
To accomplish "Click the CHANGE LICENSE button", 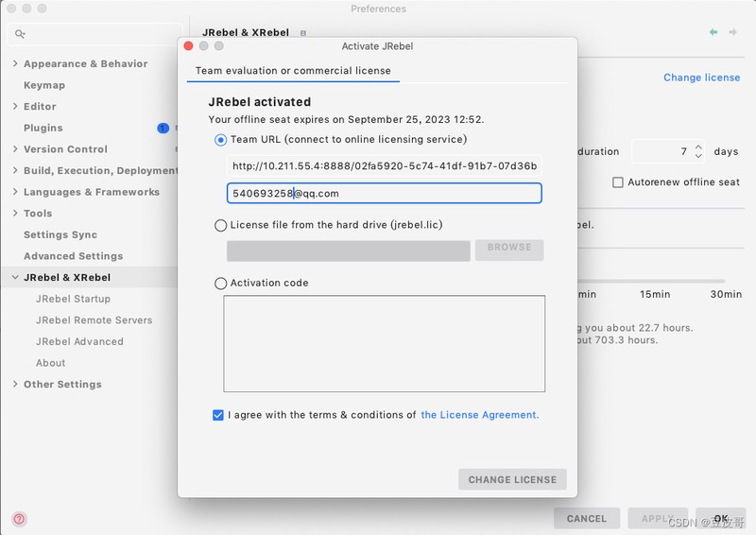I will click(x=512, y=479).
